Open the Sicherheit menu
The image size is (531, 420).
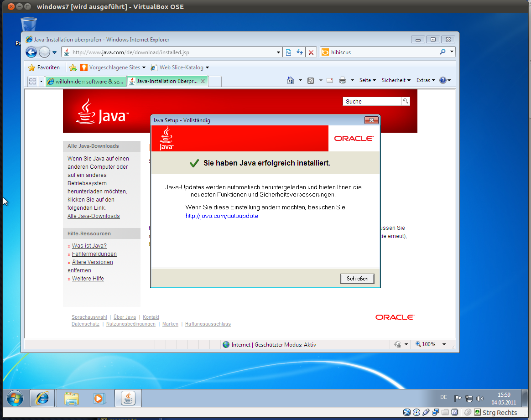point(396,80)
